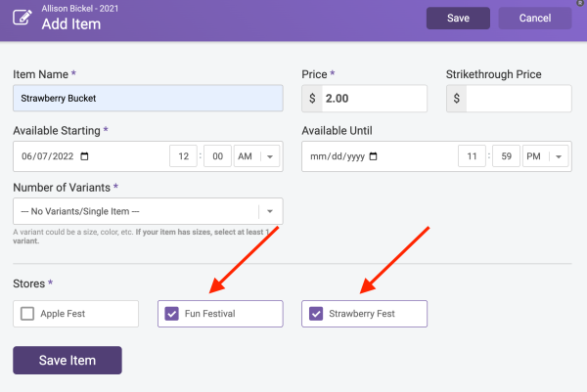
Task: Click the small close icon at top-right corner
Action: point(580,3)
